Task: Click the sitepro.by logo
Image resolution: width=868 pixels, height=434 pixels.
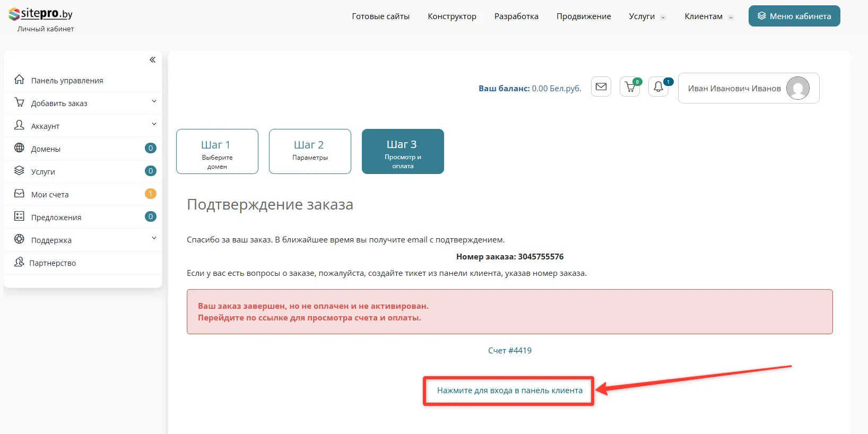Action: click(41, 14)
